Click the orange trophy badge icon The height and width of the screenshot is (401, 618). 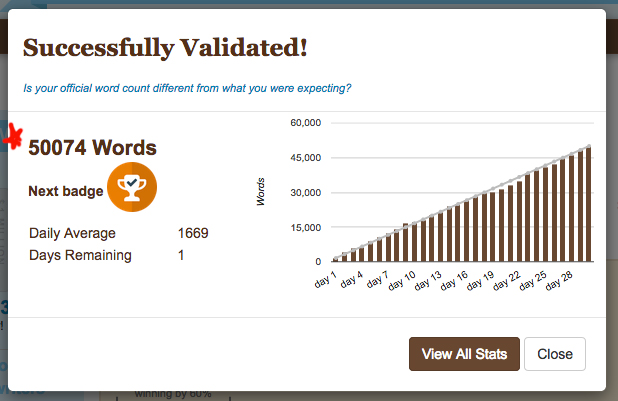click(130, 189)
